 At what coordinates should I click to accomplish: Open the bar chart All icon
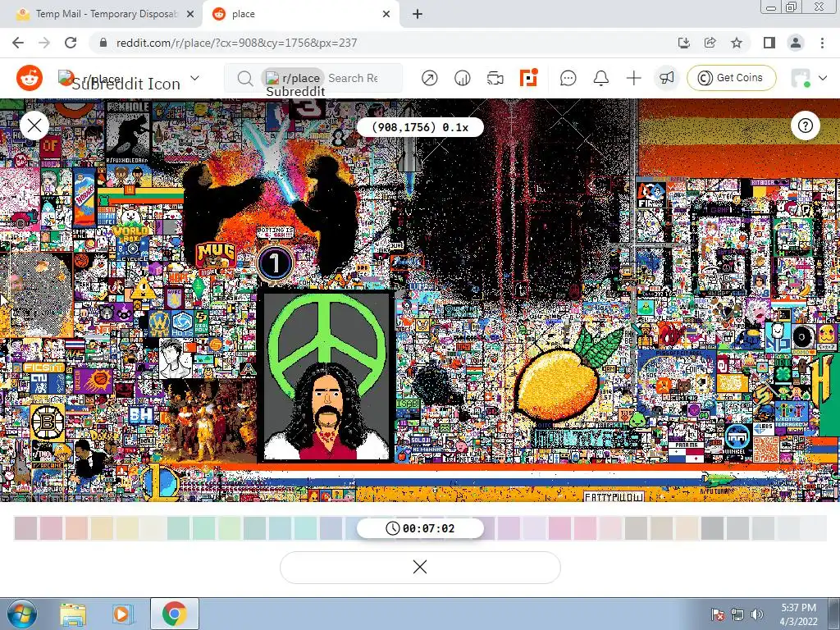click(462, 78)
